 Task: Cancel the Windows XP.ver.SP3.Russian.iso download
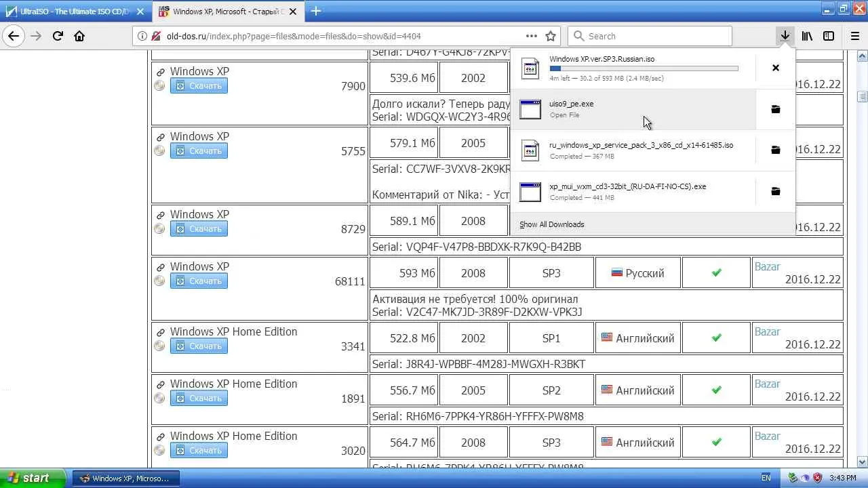(776, 68)
